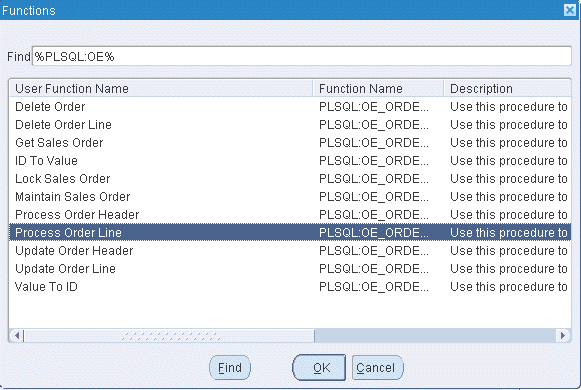Click description cell of Update Order Header
Image resolution: width=581 pixels, height=390 pixels.
pyautogui.click(x=509, y=251)
